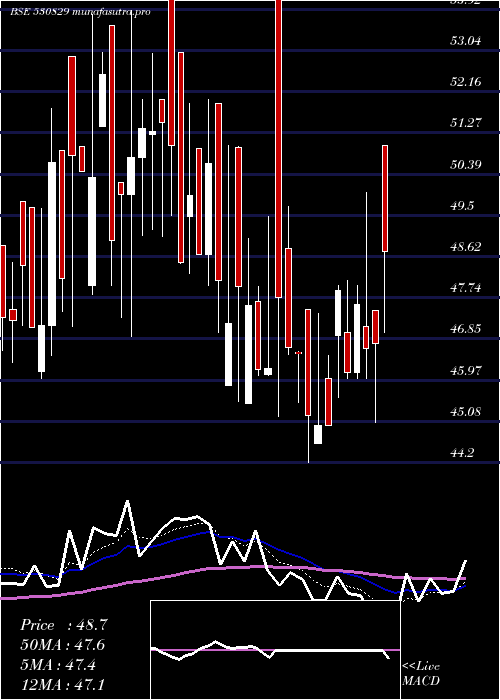Select the 53.04 price axis label
The width and height of the screenshot is (500, 700).
[x=466, y=41]
